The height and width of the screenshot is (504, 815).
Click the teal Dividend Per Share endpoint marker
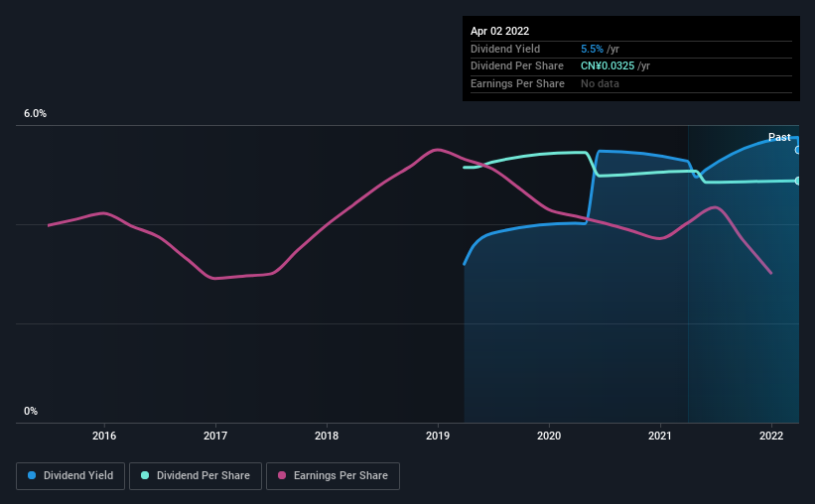tap(798, 181)
